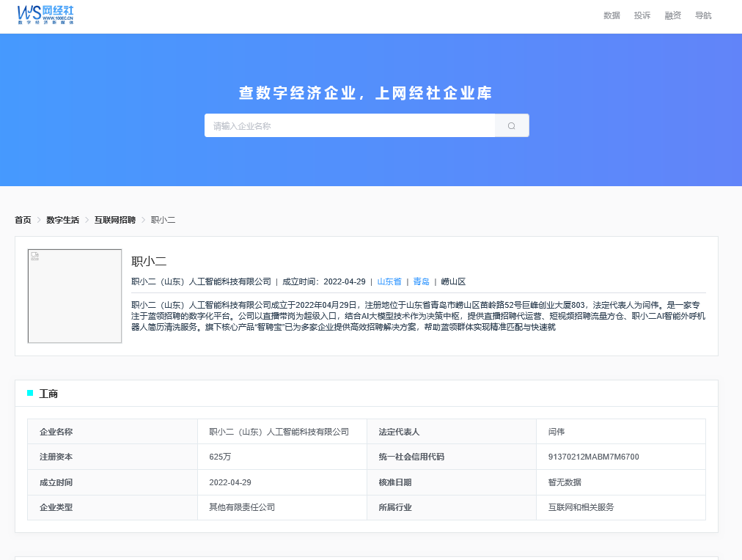Click the 暂无数据 value cell

tap(621, 482)
